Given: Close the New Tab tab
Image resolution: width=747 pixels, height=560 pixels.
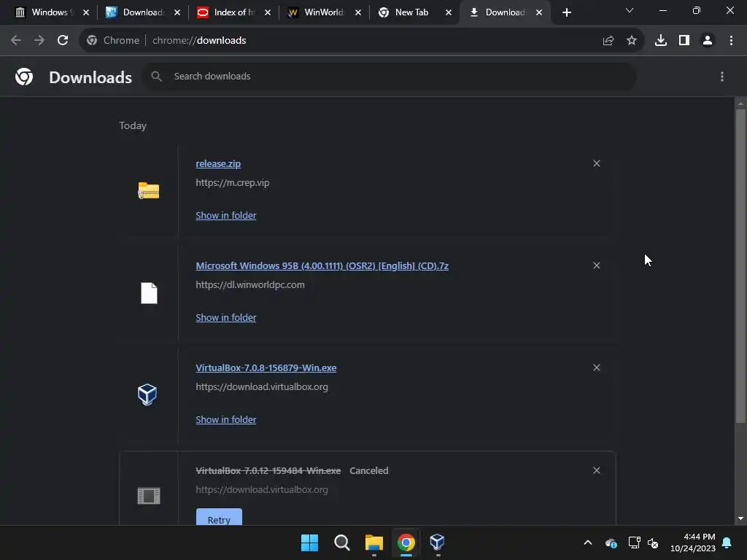Looking at the screenshot, I should 449,12.
